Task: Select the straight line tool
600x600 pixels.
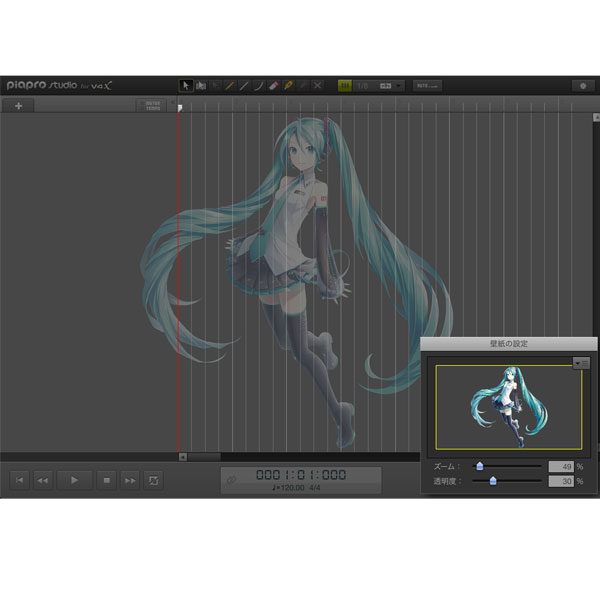Action: (x=244, y=86)
